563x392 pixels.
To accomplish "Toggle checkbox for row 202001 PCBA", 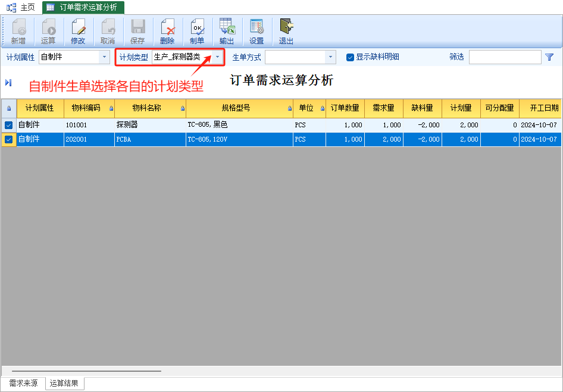I will pyautogui.click(x=8, y=139).
